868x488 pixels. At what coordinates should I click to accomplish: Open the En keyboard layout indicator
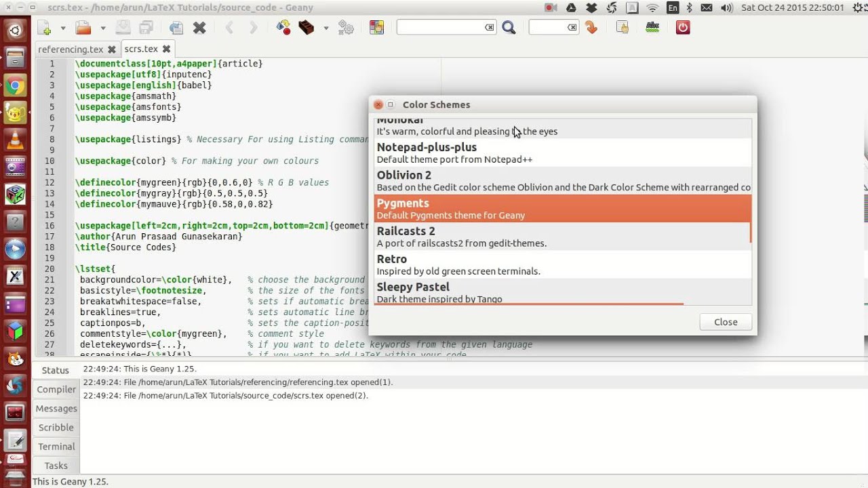click(x=673, y=8)
